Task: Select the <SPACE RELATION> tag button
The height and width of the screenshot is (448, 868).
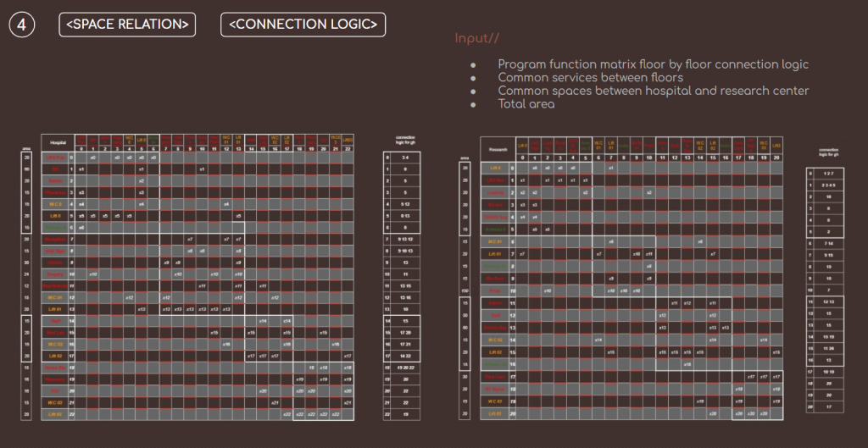Action: [127, 25]
